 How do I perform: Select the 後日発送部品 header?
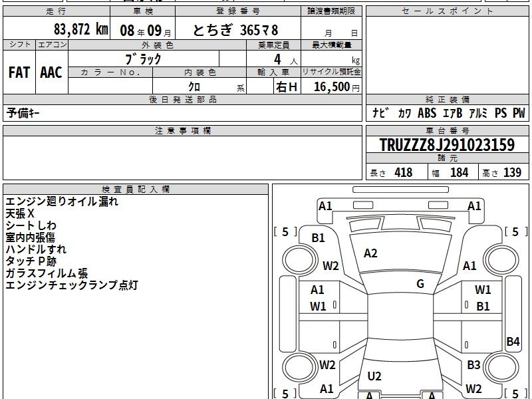[x=182, y=99]
